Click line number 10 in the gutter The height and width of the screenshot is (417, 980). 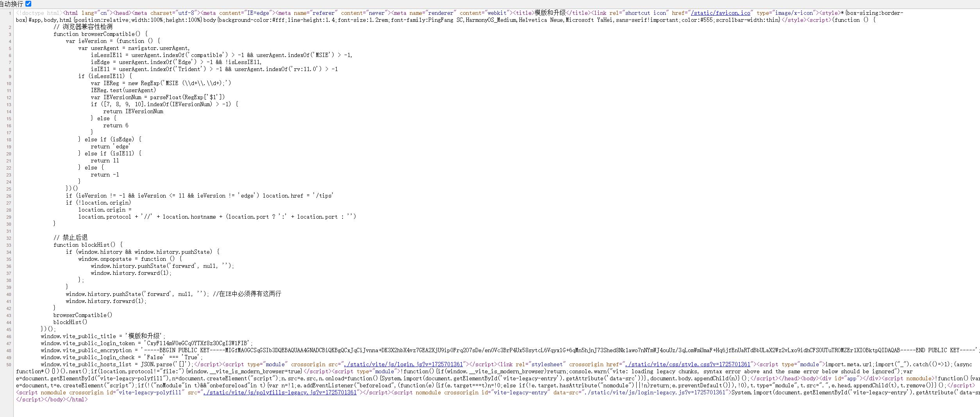[x=9, y=84]
